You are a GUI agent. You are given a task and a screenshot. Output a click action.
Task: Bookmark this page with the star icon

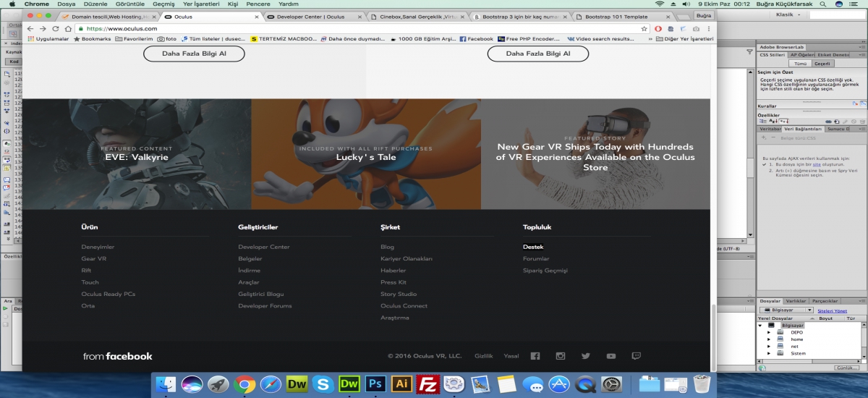pyautogui.click(x=644, y=28)
